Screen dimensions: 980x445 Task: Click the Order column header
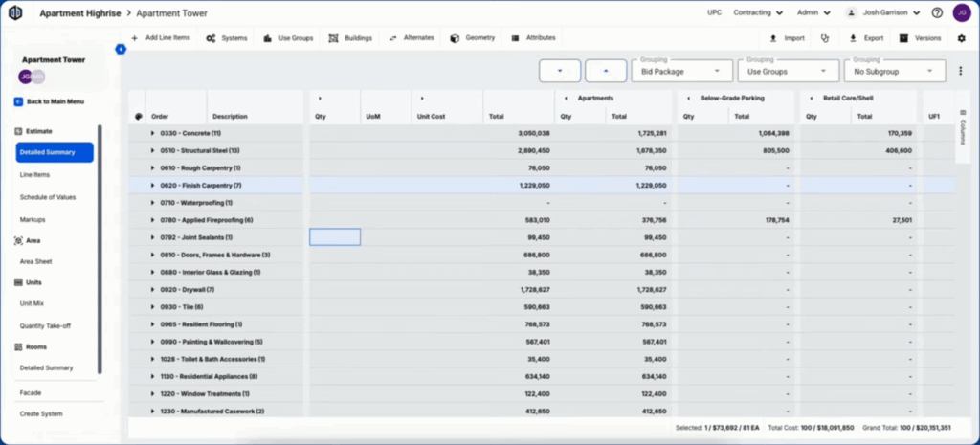[160, 116]
